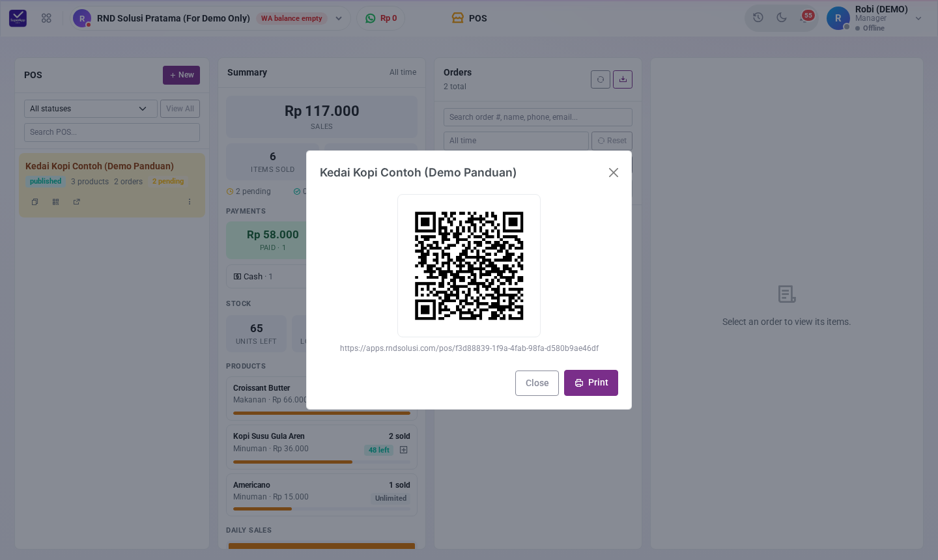
Task: Click the View All button
Action: pyautogui.click(x=180, y=109)
